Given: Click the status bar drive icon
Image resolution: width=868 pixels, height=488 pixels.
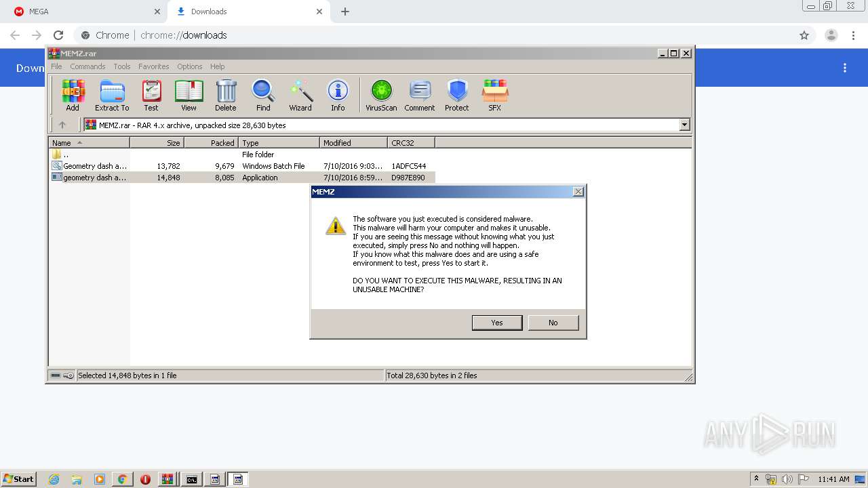Looking at the screenshot, I should tap(56, 375).
